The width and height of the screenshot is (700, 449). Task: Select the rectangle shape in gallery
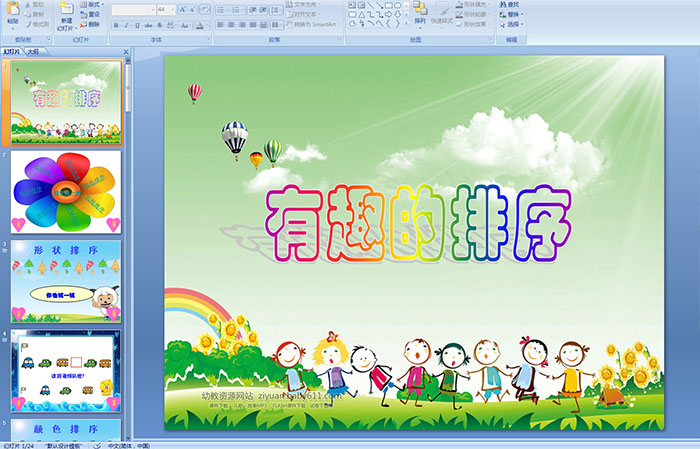[x=388, y=5]
